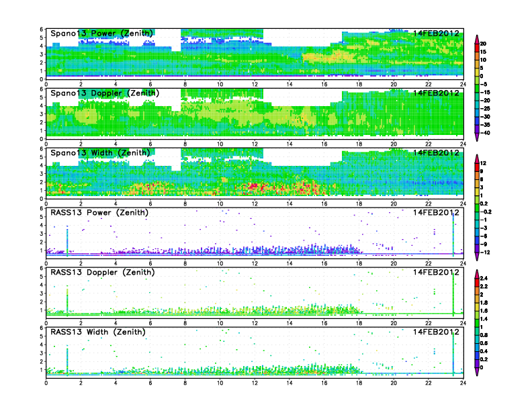This screenshot has height=411, width=532.
Task: Click the '-9' label on the 12 to -12 colorbar
Action: coord(484,244)
